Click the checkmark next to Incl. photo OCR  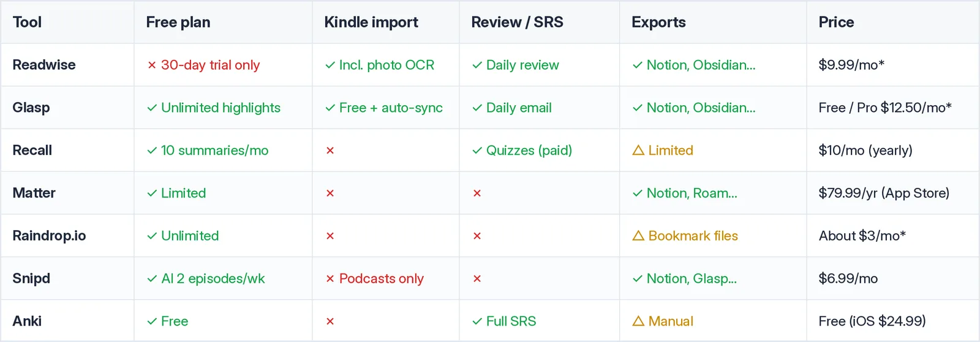[x=330, y=65]
